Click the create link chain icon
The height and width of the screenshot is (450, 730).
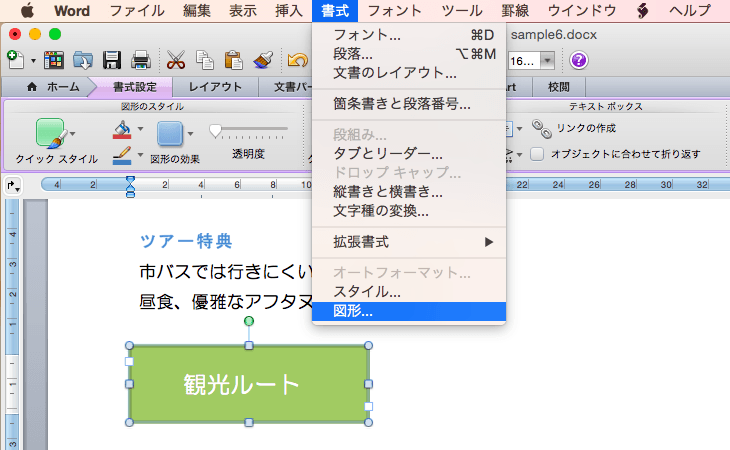[542, 128]
